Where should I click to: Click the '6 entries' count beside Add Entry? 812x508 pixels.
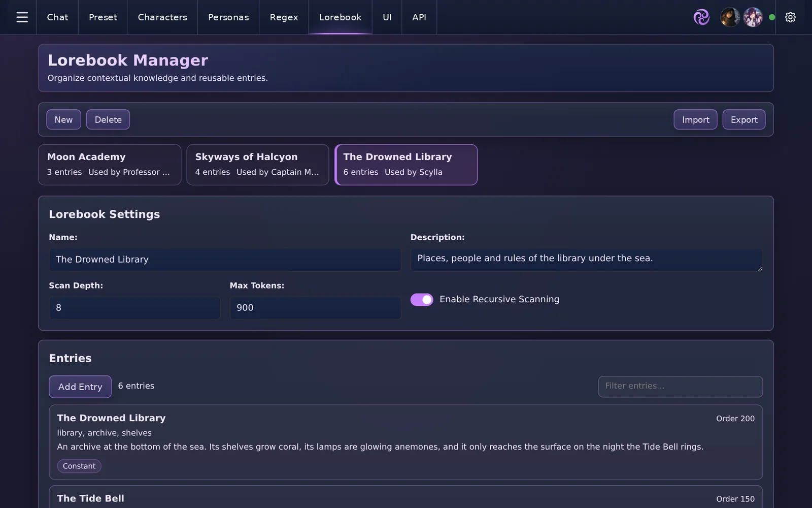pyautogui.click(x=136, y=386)
